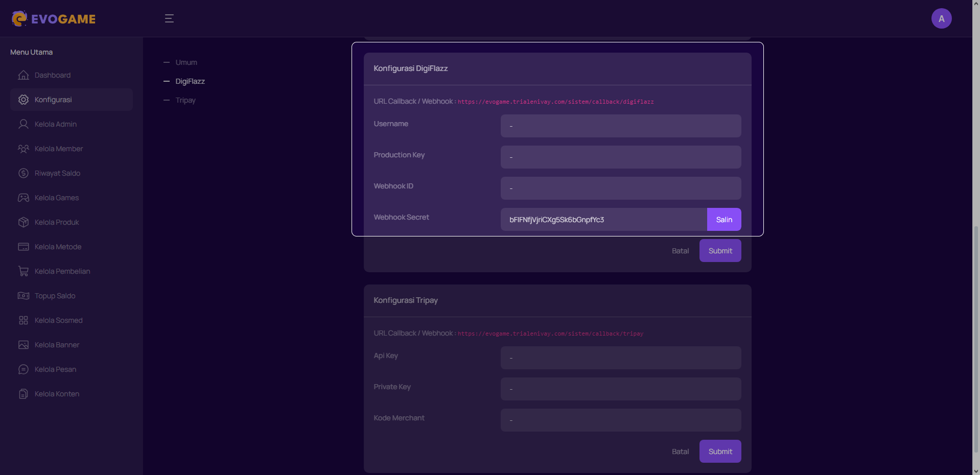Click Batal in Tripay configuration
Screen dimensions: 980x475
tap(680, 452)
